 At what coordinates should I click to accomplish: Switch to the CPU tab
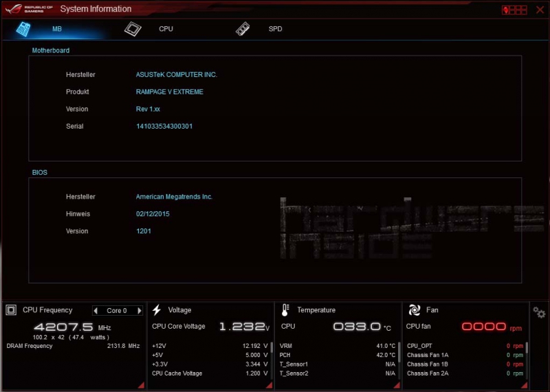166,29
